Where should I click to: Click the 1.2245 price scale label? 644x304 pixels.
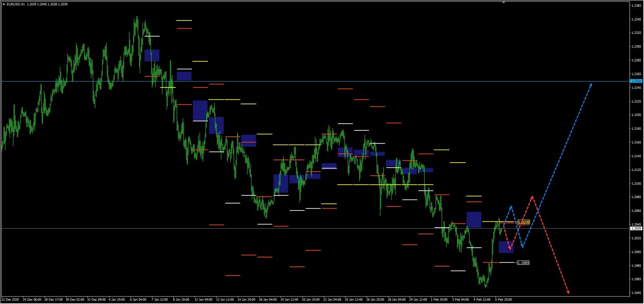click(x=636, y=88)
